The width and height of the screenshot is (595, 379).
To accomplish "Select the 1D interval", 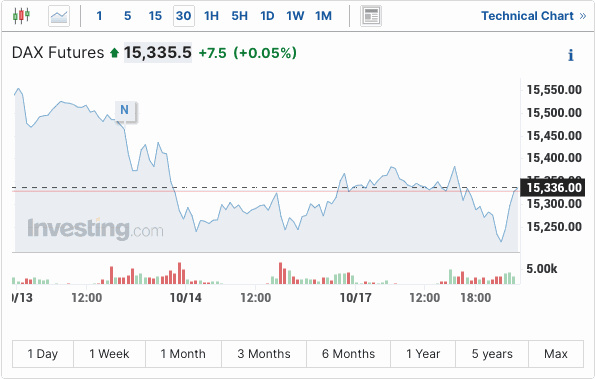I will 267,16.
